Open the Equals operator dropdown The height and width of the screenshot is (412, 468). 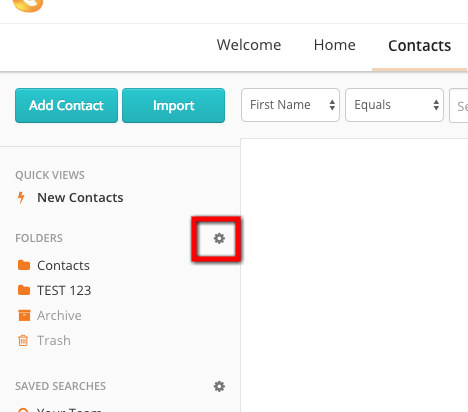tap(394, 105)
